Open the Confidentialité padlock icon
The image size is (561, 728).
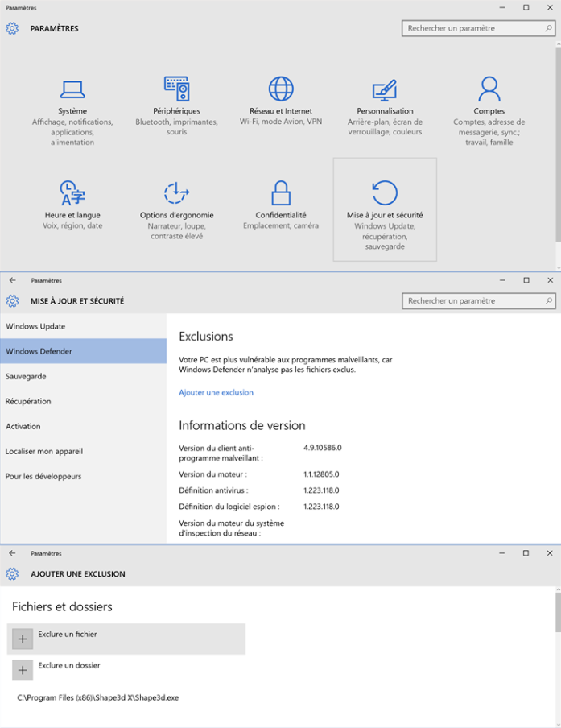click(x=281, y=192)
